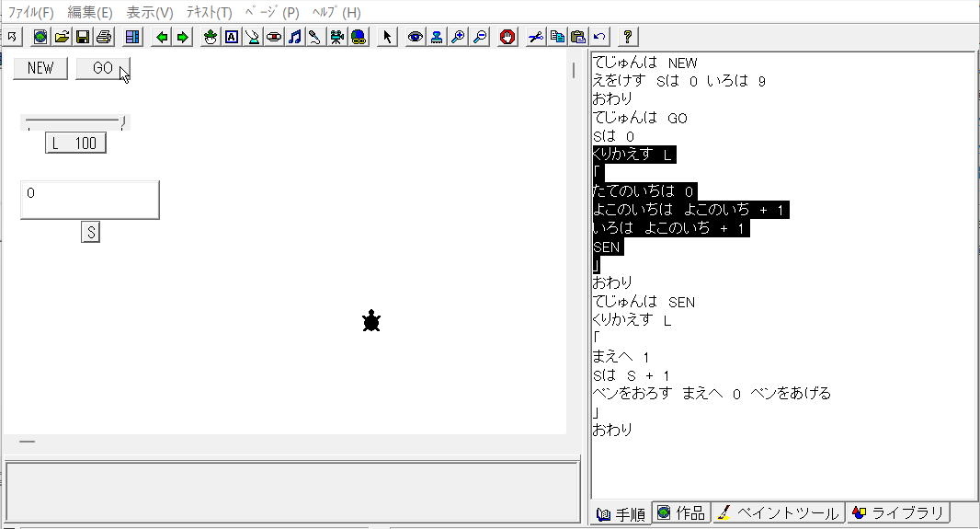Click the highlighted line 'SEN'
The width and height of the screenshot is (980, 529).
point(608,247)
